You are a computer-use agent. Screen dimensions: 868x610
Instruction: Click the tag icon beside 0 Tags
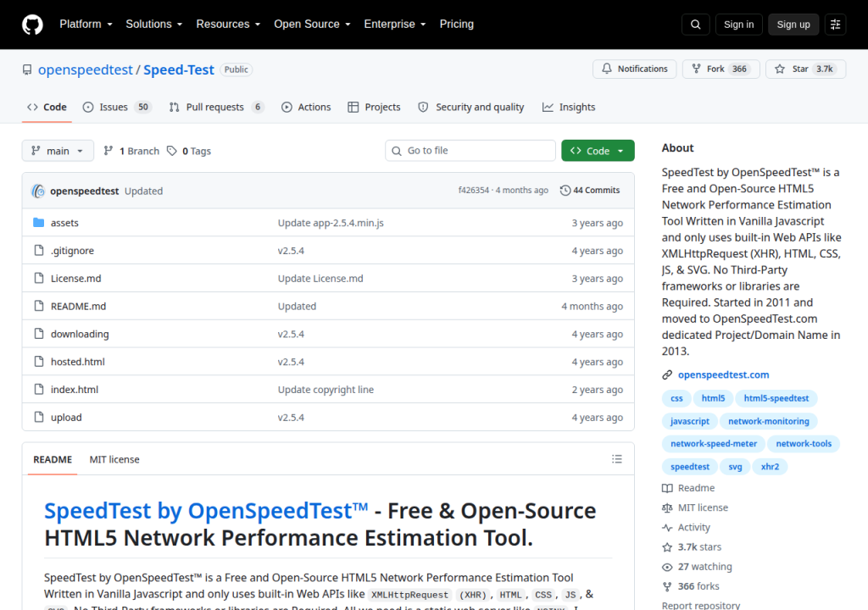click(x=172, y=151)
